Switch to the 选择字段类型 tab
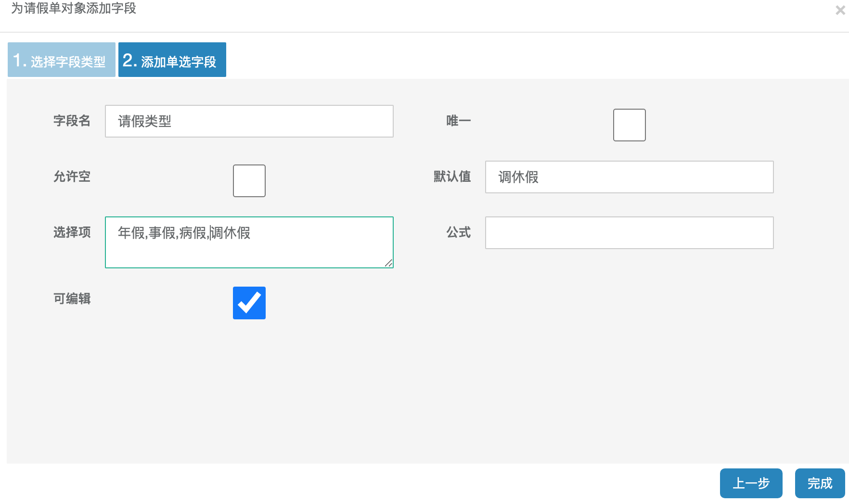849x504 pixels. [x=61, y=59]
